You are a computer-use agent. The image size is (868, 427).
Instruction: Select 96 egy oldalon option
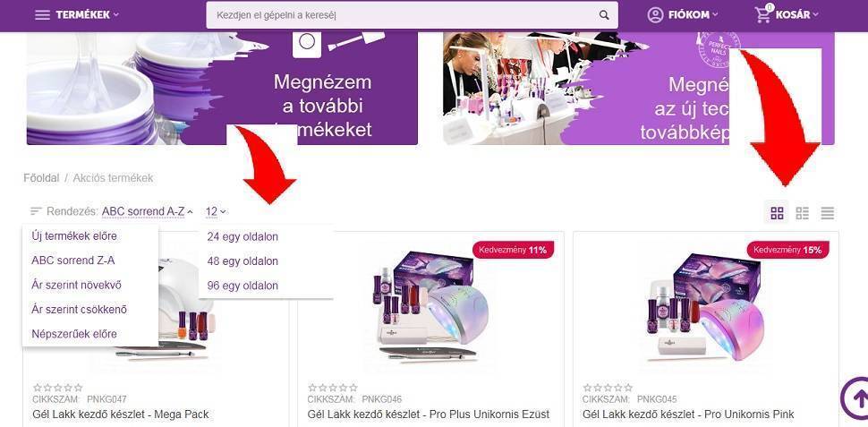pos(243,286)
